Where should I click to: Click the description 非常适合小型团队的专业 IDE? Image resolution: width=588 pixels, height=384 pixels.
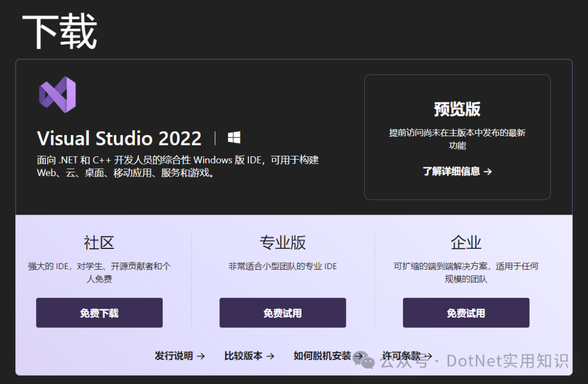[x=283, y=266]
